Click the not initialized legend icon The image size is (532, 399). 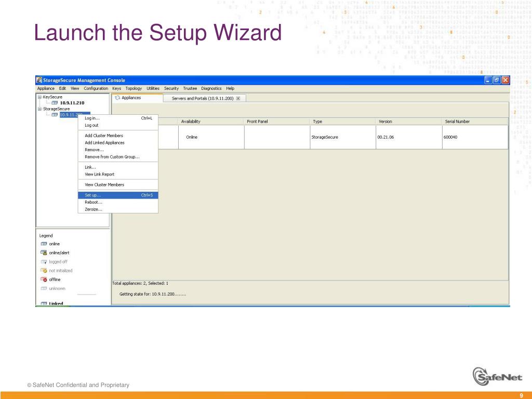point(44,271)
